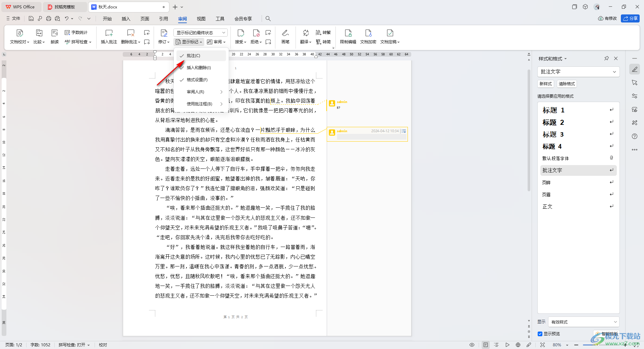
Task: Switch to the 找稻壳模板 tab
Action: pyautogui.click(x=65, y=7)
